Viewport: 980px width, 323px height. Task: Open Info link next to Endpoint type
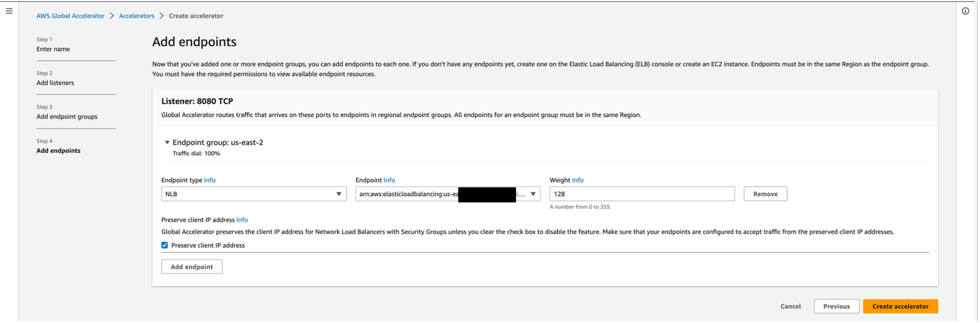pyautogui.click(x=210, y=180)
